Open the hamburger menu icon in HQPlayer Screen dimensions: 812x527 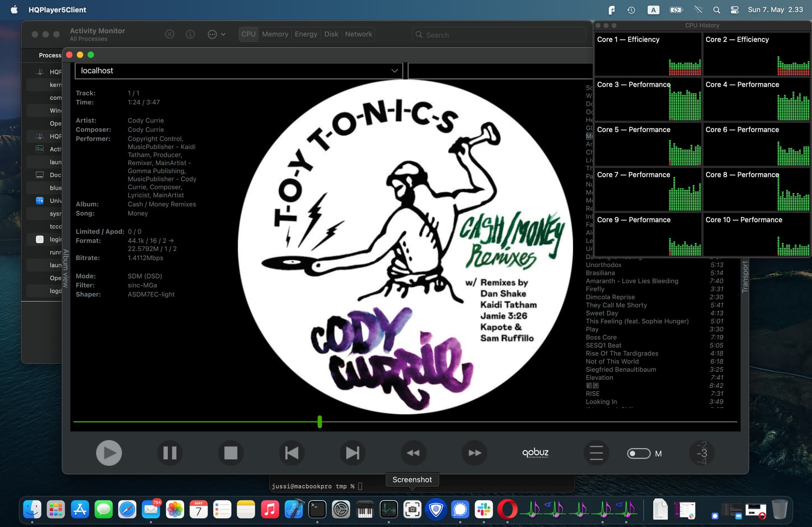596,453
